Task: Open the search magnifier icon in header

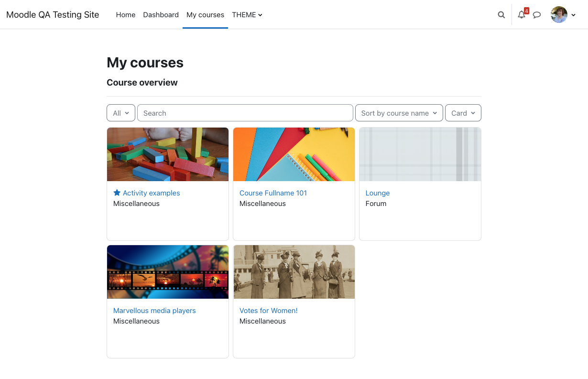Action: tap(501, 15)
